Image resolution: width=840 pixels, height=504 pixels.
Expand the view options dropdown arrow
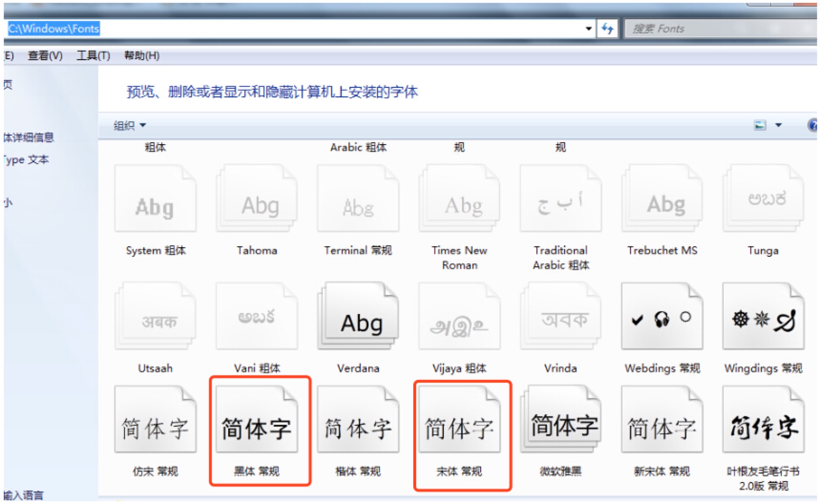coord(778,126)
